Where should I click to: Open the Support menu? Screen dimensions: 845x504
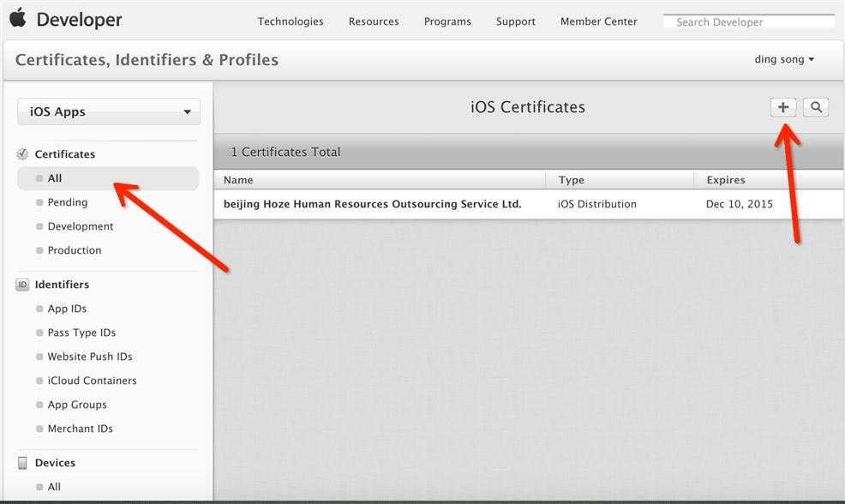[516, 21]
